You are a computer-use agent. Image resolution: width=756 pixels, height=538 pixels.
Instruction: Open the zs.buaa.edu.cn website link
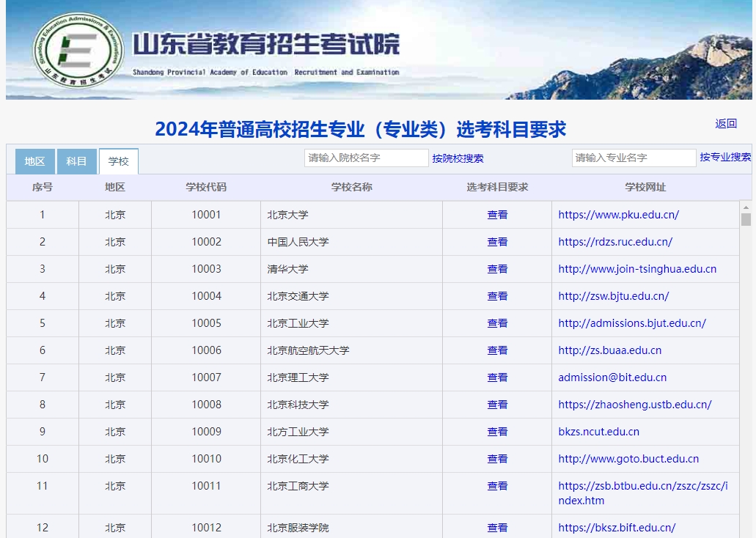[611, 350]
